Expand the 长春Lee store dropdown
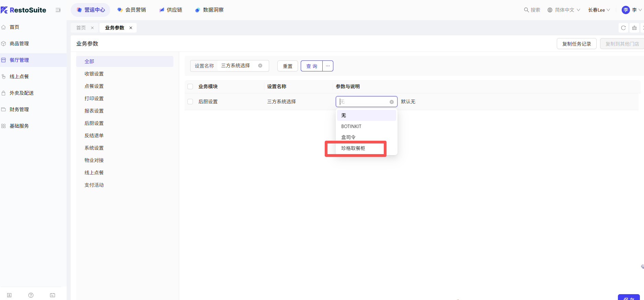Screen dimensions: 644x300 click(x=599, y=10)
